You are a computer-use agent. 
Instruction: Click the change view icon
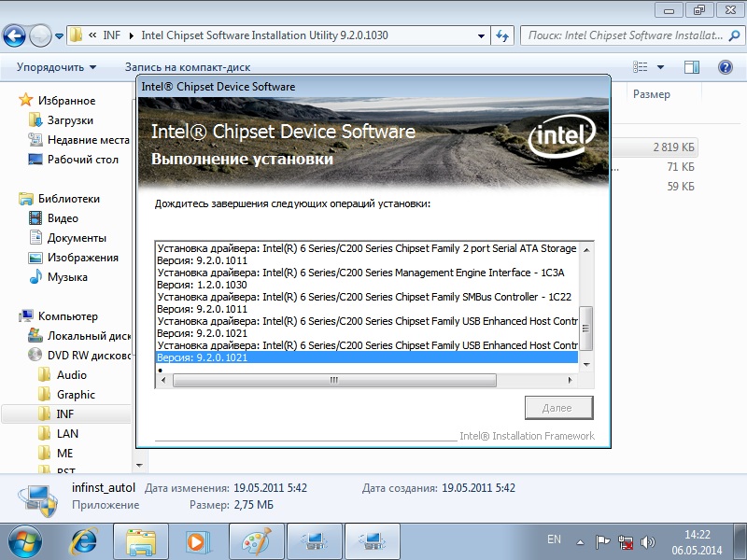pos(640,67)
